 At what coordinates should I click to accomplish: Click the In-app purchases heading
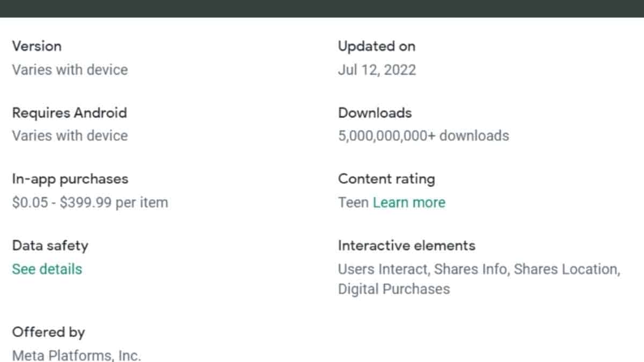70,179
